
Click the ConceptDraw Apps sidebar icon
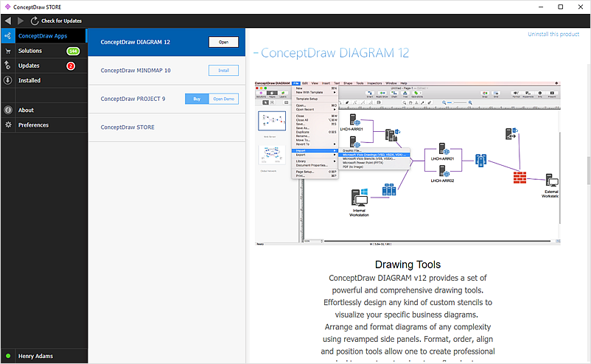click(8, 36)
